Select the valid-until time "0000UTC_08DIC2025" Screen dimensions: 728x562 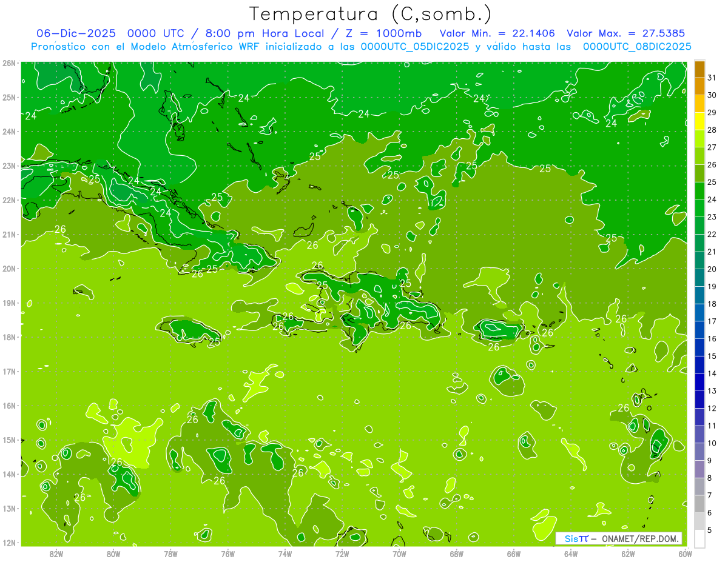point(637,46)
